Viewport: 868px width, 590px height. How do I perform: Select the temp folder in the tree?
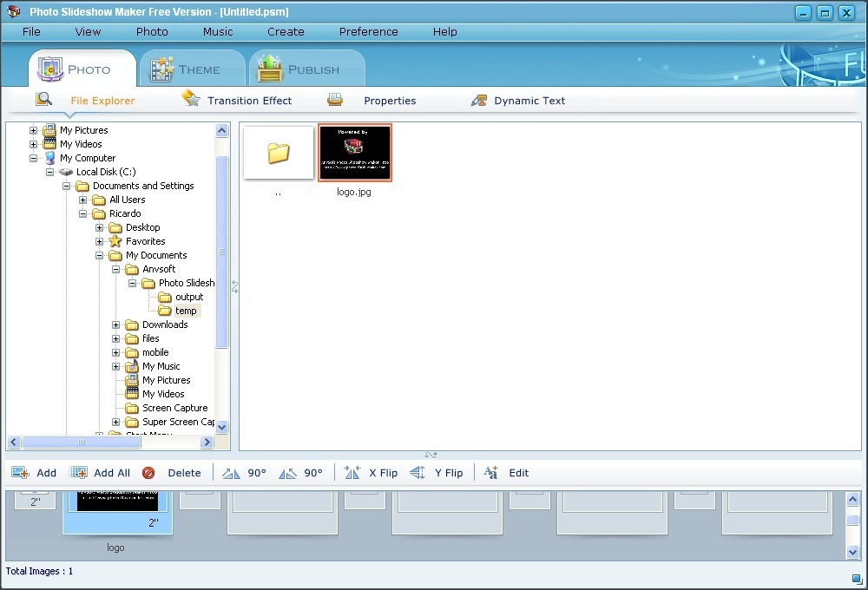(x=187, y=310)
